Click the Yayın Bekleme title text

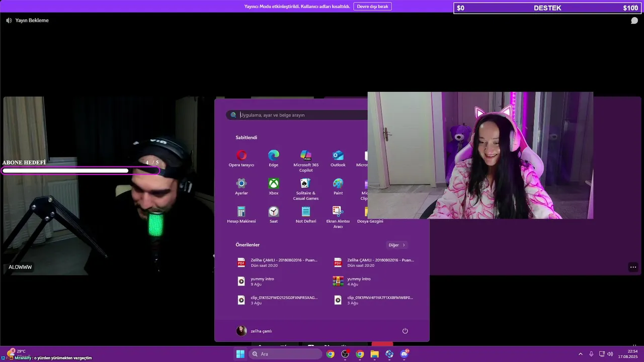pos(32,21)
